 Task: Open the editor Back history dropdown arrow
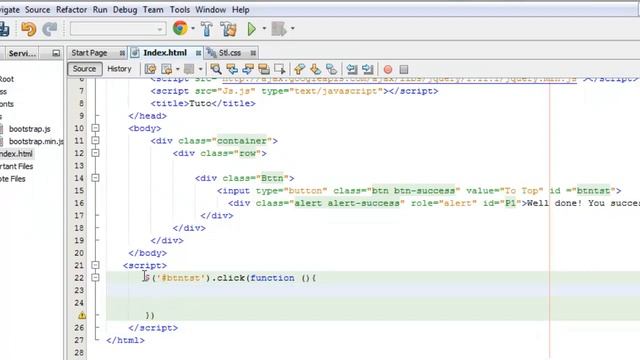pos(178,69)
